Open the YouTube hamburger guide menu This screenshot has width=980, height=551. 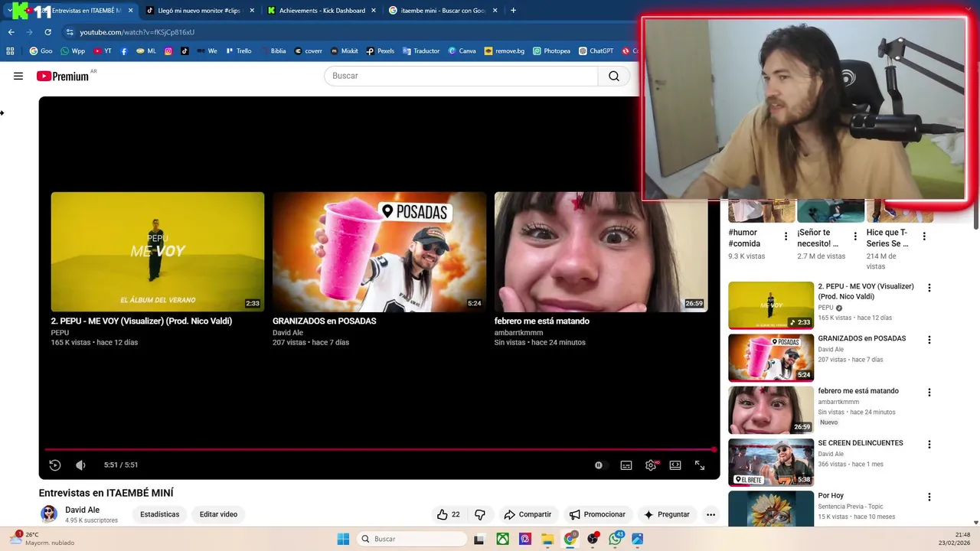click(18, 76)
